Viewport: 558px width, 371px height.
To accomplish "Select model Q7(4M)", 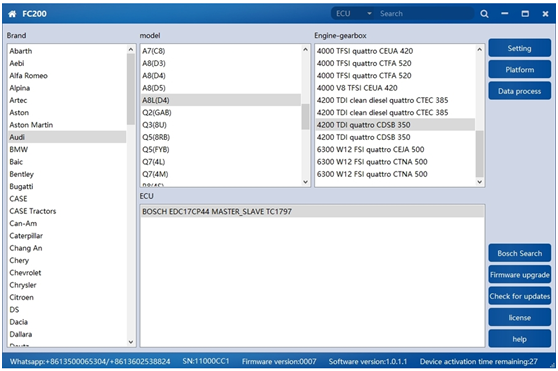I will (221, 174).
